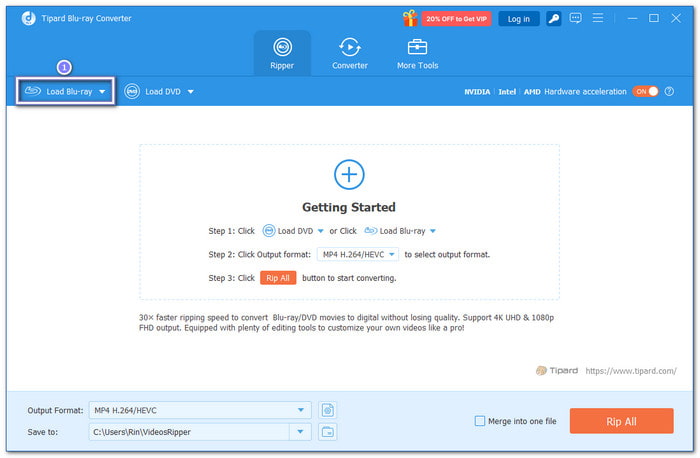Screen dimensions: 700x458
Task: Open MP4 H.264/HEVC dropdown in Step 2
Action: point(358,254)
